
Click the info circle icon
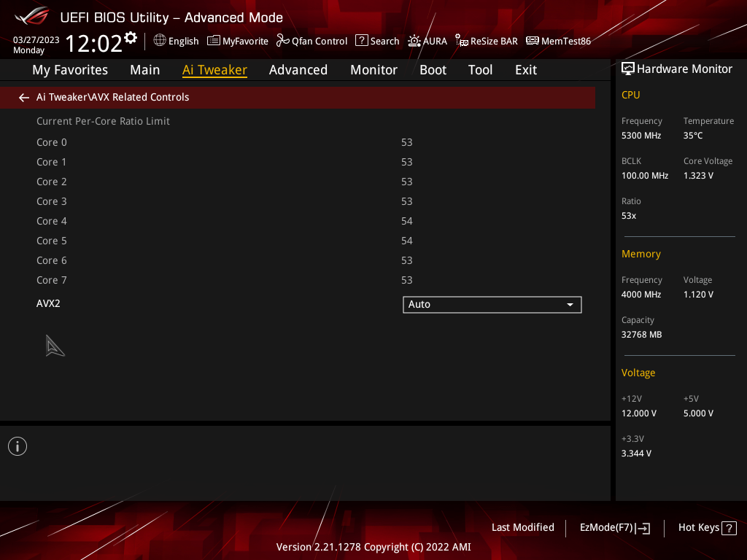[18, 446]
